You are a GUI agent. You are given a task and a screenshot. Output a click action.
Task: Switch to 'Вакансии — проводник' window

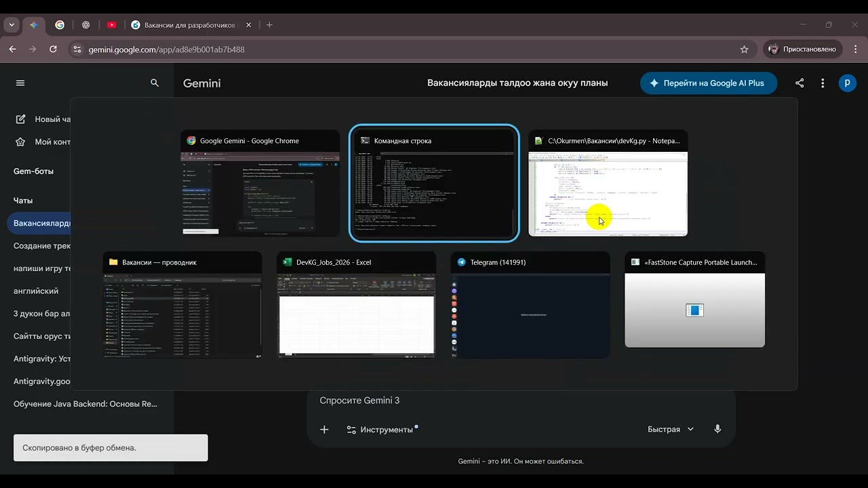point(182,305)
